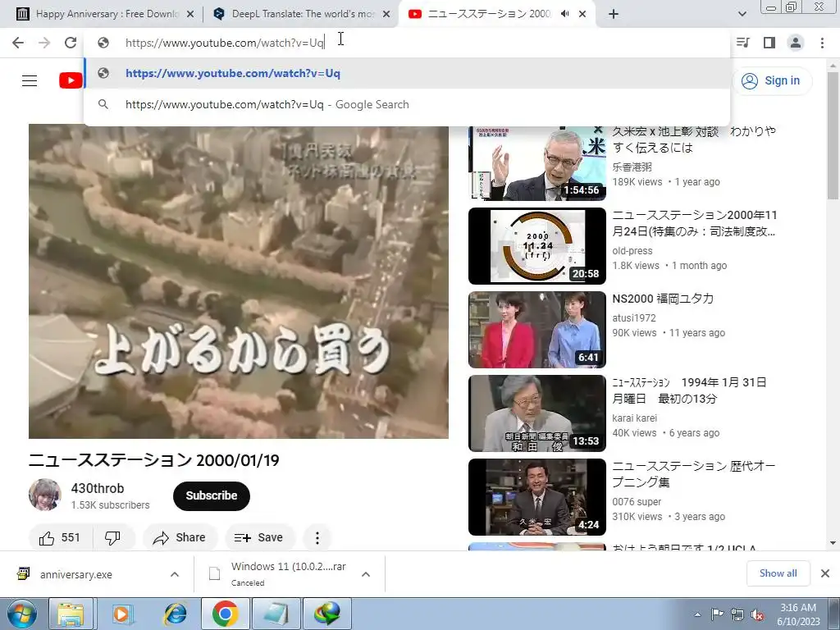Mute the tab using the speaker icon
840x630 pixels.
pyautogui.click(x=564, y=14)
